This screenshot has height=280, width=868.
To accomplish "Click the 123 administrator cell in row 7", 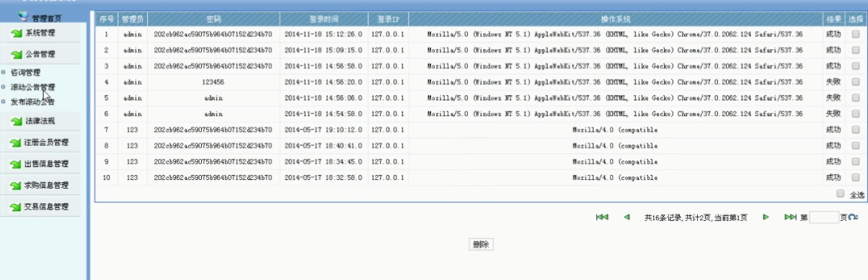I will 132,130.
